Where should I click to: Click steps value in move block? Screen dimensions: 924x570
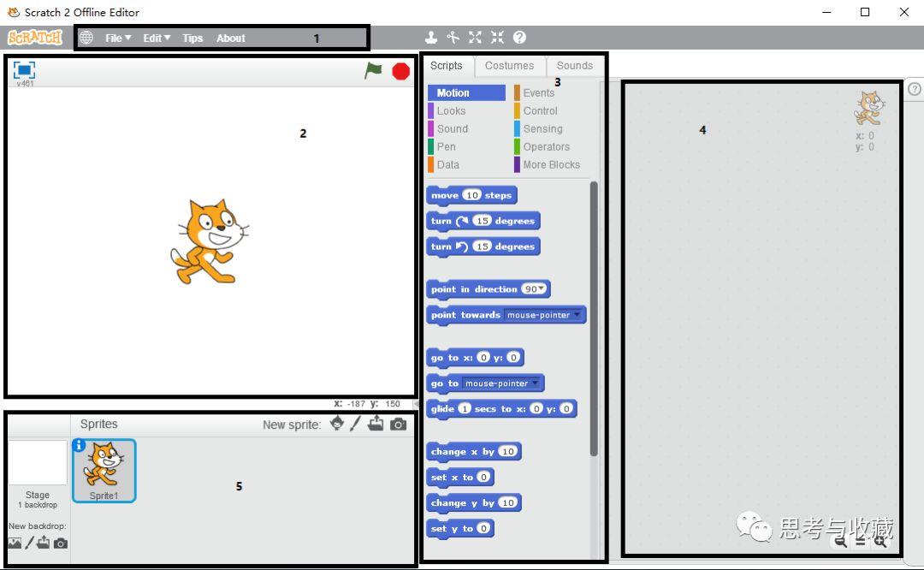point(472,195)
